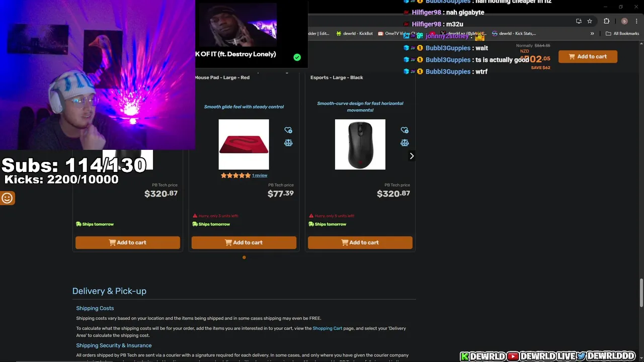Screen dimensions: 644x362
Task: Compare the black mouse via scales icon
Action: pos(405,143)
